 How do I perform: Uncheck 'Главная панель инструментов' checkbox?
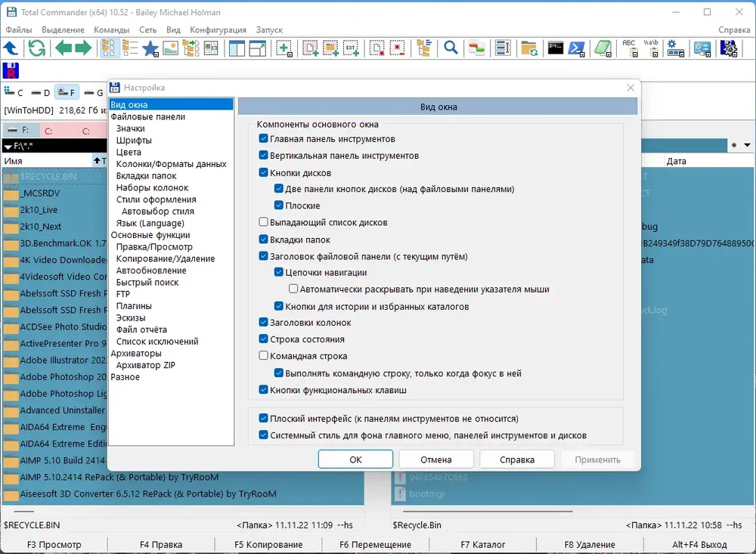tap(263, 138)
